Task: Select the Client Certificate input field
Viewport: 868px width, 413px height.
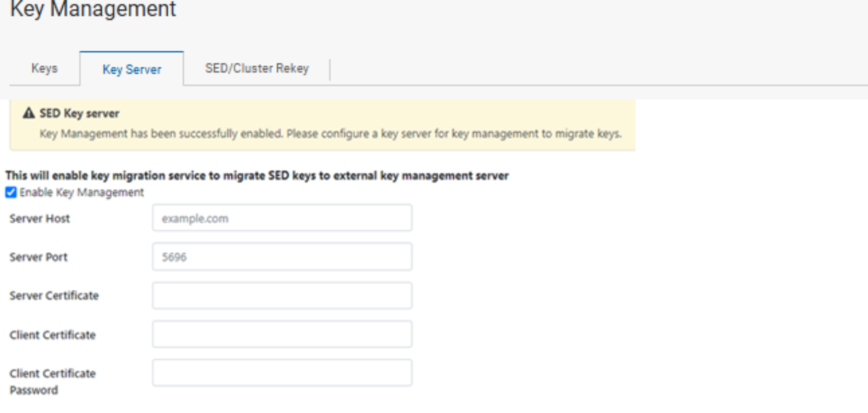Action: tap(282, 334)
